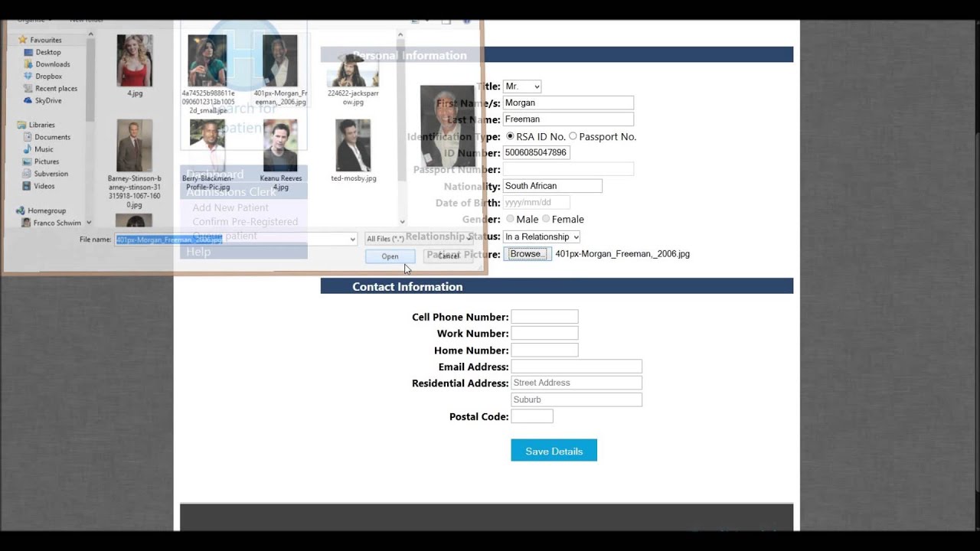The image size is (980, 551).
Task: Click Browse button for Patient Picture
Action: coord(528,253)
